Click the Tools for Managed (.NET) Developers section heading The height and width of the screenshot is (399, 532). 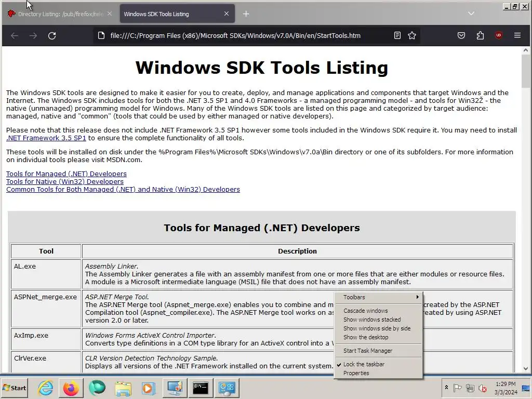(x=262, y=228)
